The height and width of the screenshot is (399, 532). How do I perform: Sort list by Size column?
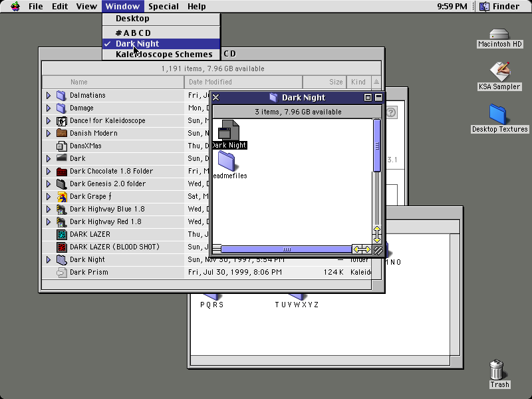click(x=325, y=82)
